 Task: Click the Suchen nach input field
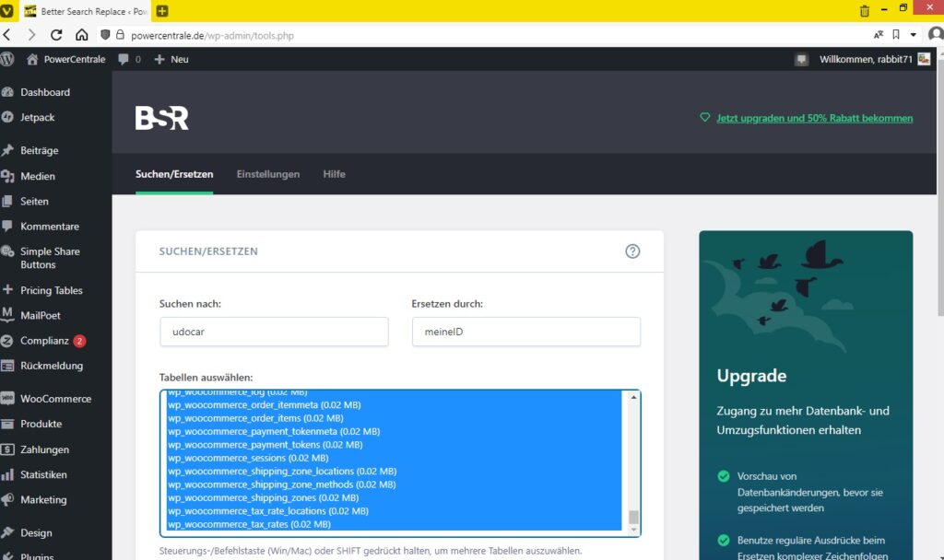point(274,332)
